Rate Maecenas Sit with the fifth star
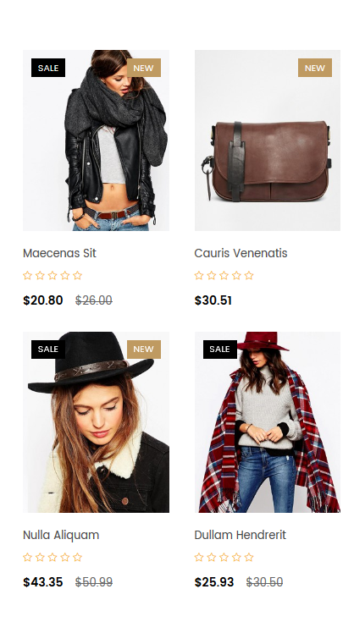The width and height of the screenshot is (354, 644). [77, 276]
